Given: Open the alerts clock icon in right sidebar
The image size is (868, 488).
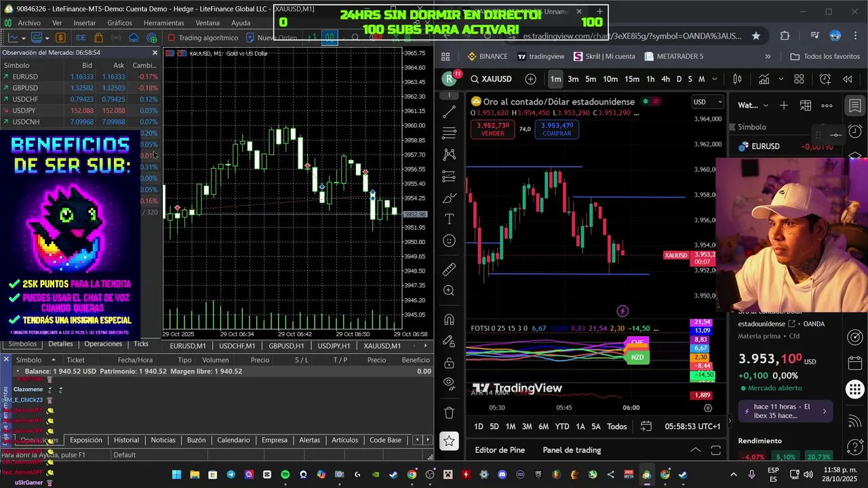Looking at the screenshot, I should tap(855, 131).
